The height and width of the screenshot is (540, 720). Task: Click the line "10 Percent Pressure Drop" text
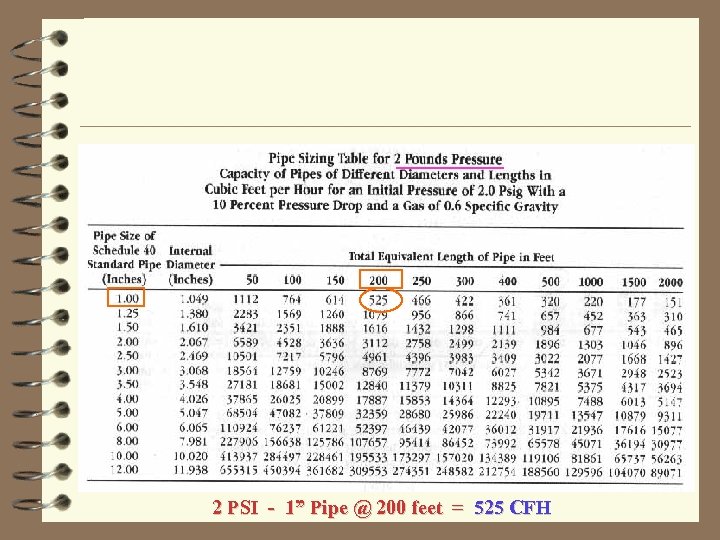(x=385, y=205)
